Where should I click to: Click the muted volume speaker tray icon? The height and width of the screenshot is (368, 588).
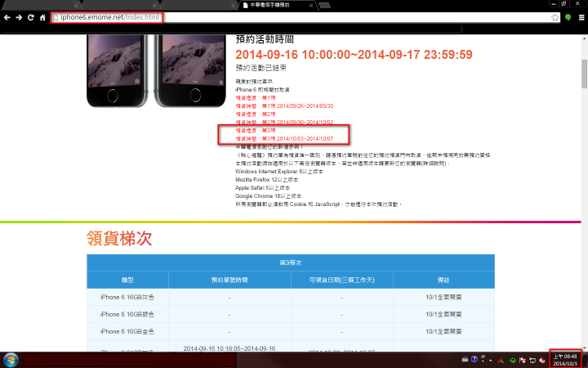coord(542,361)
